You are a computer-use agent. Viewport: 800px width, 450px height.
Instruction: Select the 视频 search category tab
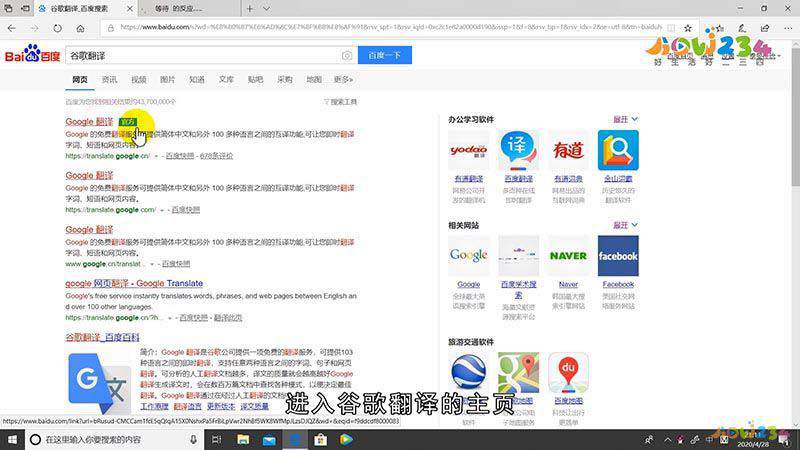point(138,80)
